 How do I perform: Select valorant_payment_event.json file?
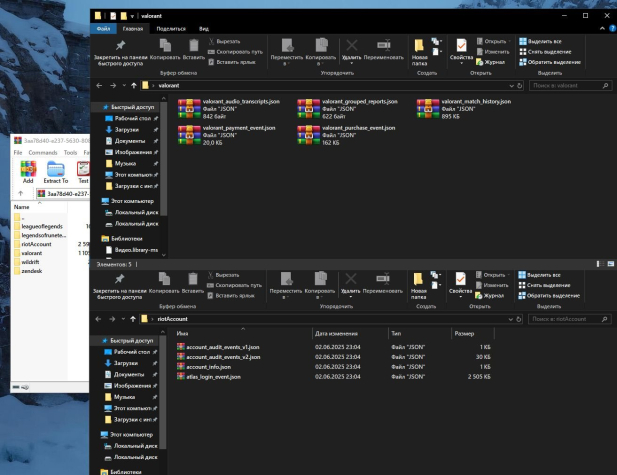(227, 135)
